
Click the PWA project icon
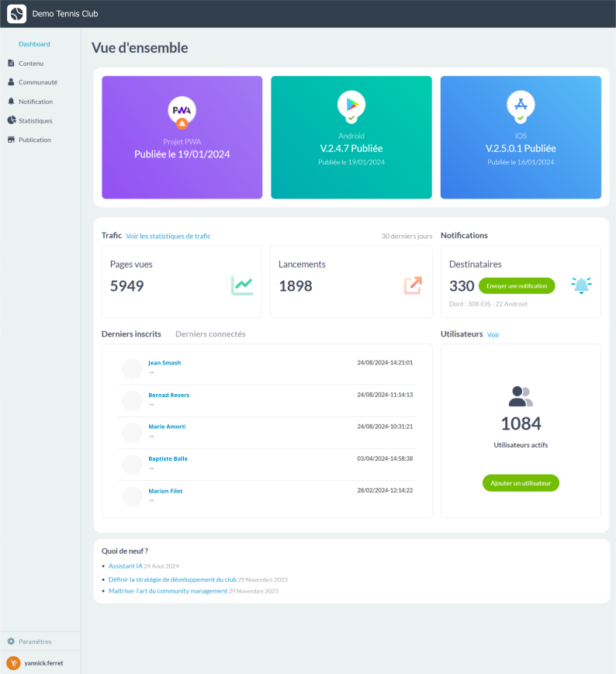pyautogui.click(x=182, y=110)
